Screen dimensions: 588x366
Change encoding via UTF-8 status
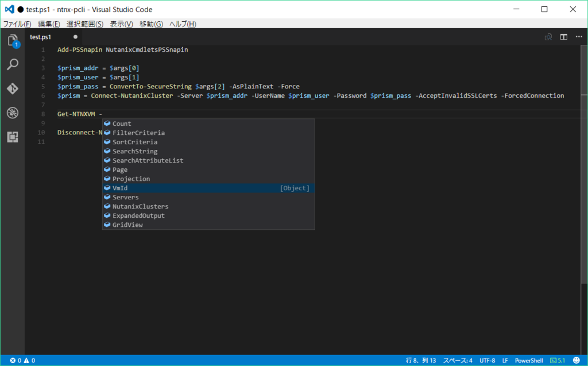click(x=487, y=360)
